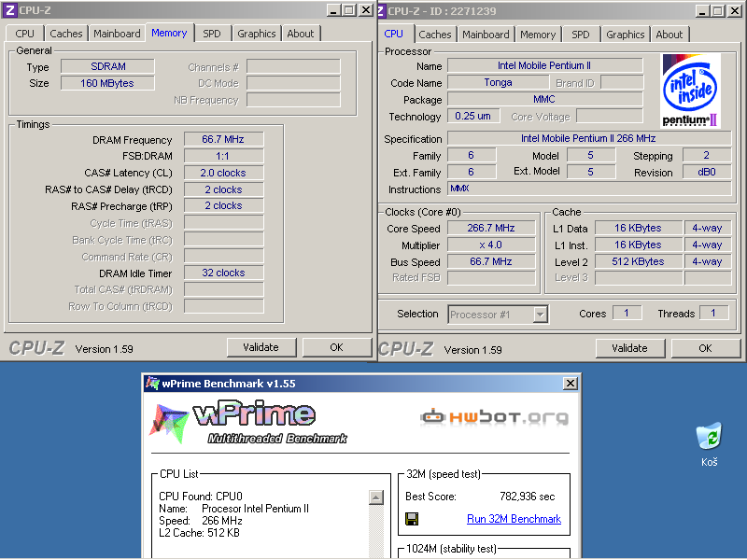Image resolution: width=747 pixels, height=560 pixels.
Task: Click the Core Speed 266.7 MHz value
Action: click(x=491, y=228)
